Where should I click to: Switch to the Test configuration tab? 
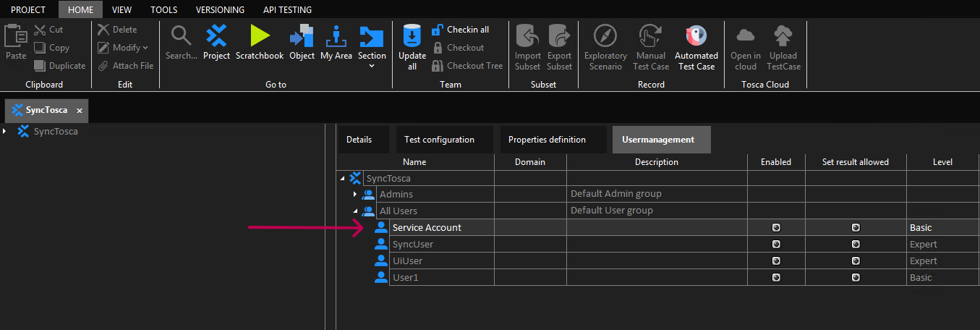(439, 140)
